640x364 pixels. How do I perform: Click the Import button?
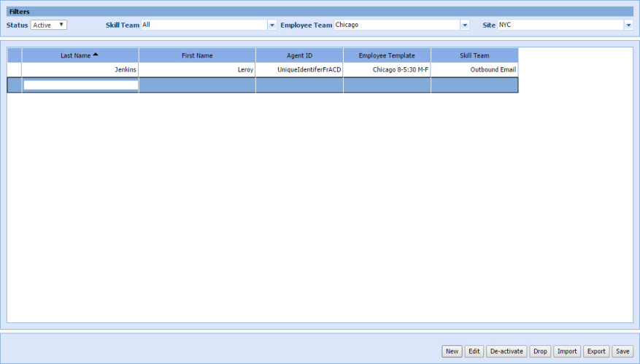pos(567,351)
